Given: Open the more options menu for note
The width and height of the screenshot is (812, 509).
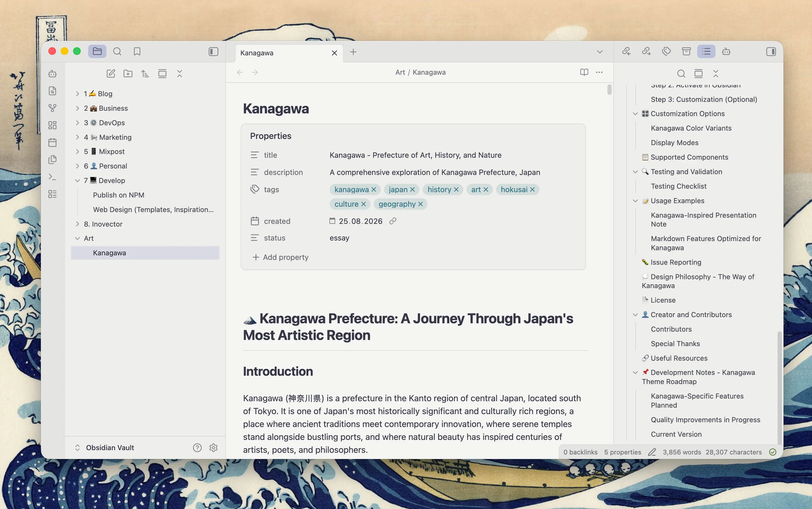Looking at the screenshot, I should (x=599, y=72).
